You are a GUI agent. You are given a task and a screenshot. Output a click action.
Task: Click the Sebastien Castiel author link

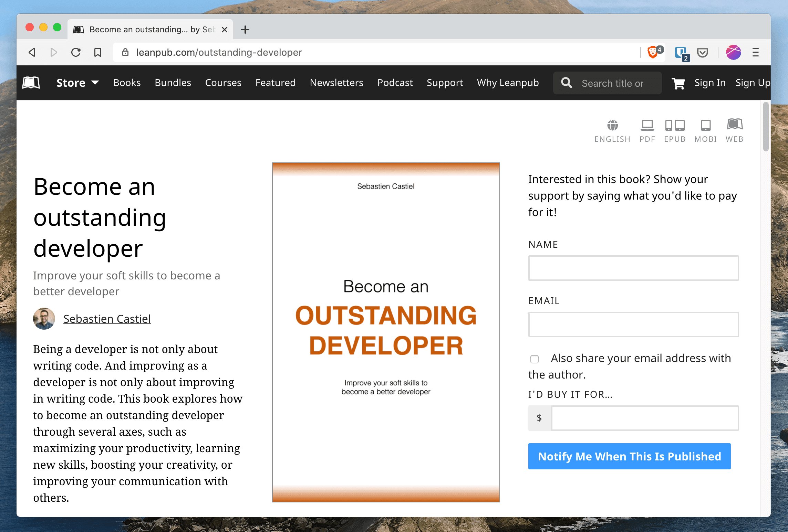(x=107, y=318)
